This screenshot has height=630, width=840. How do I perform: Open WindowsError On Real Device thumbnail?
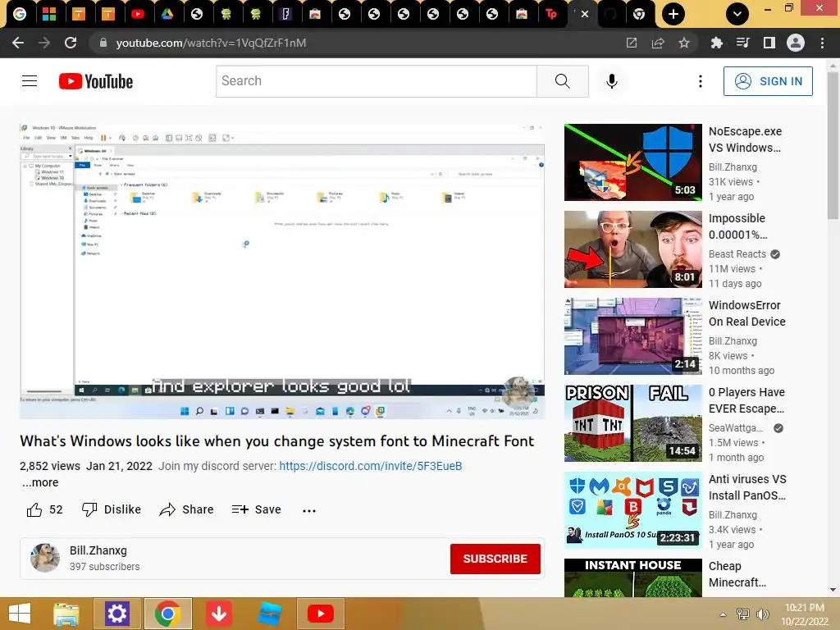point(632,336)
